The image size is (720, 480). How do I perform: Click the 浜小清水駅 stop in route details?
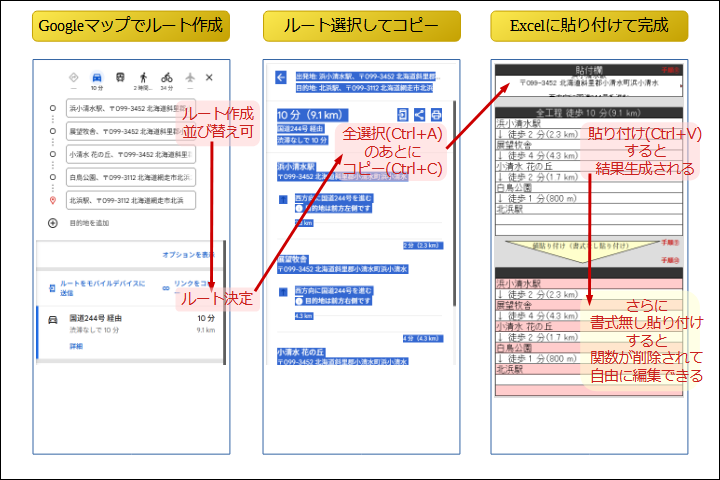click(296, 167)
